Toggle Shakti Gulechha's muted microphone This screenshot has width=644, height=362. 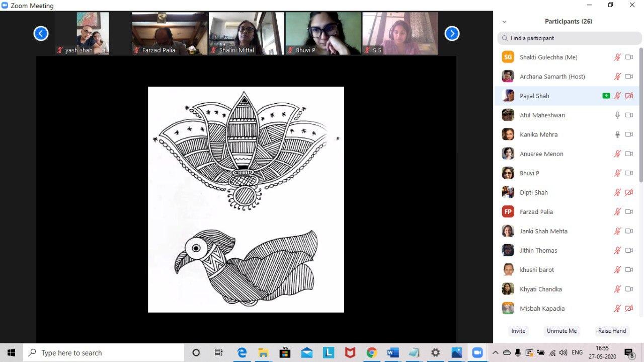point(617,57)
